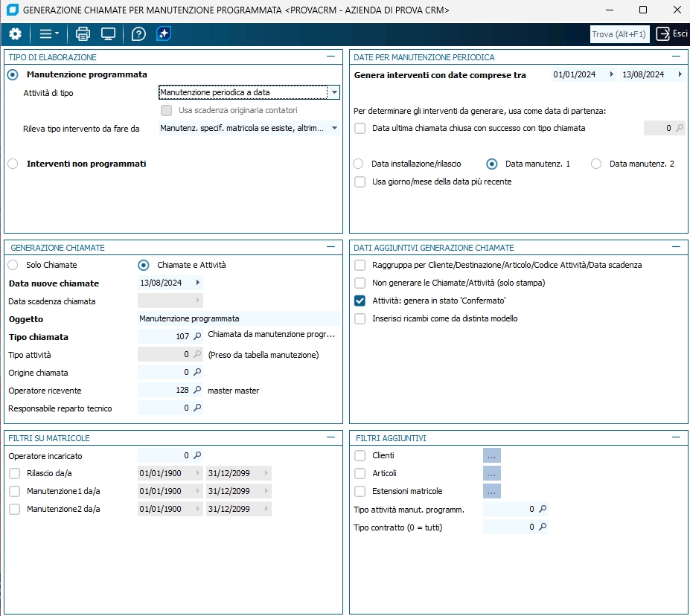The image size is (690, 616).
Task: Enable Raggruppa per Cliente/Destinazione checkbox
Action: click(360, 265)
